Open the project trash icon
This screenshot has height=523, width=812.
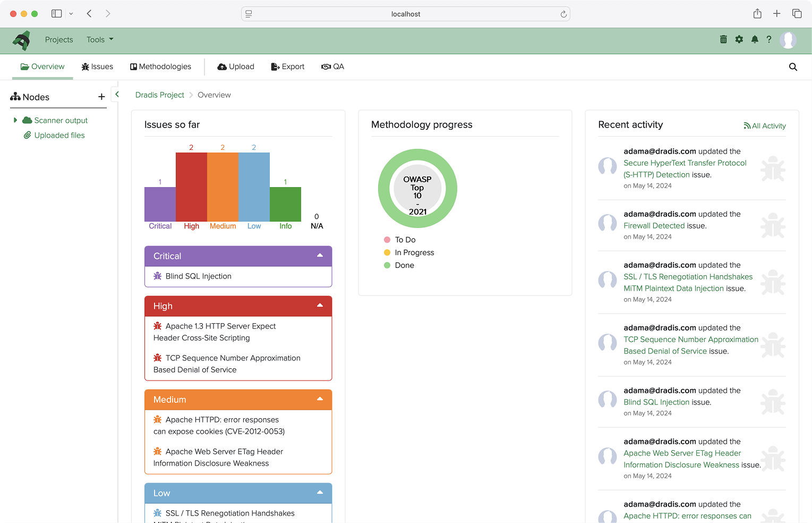coord(723,39)
